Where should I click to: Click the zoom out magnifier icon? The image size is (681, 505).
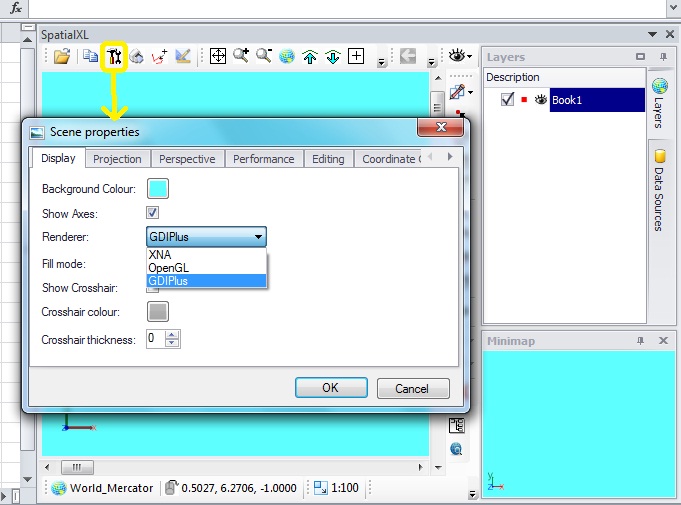264,57
